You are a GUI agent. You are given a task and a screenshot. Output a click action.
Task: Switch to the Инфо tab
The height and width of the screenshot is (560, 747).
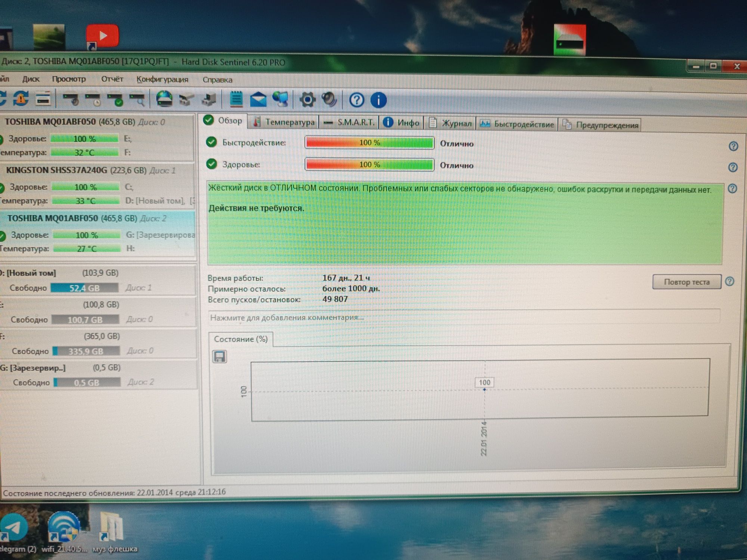(x=401, y=123)
